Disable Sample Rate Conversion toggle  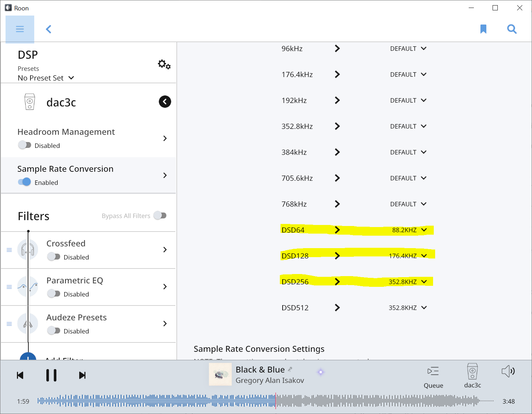point(25,182)
